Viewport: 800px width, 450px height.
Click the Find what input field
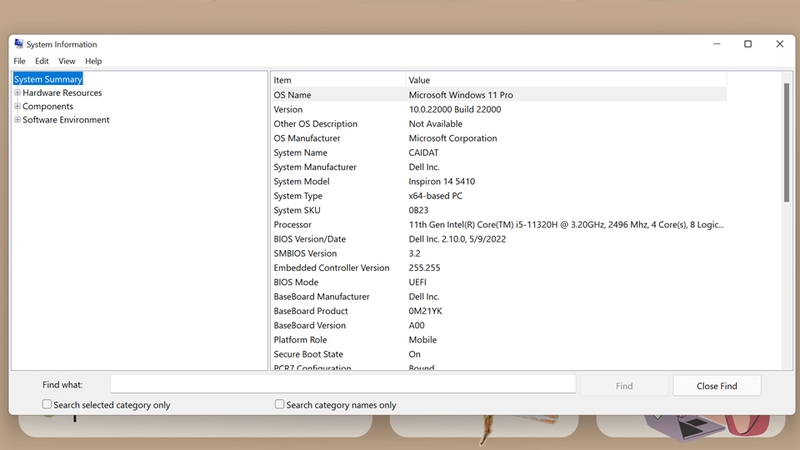[x=343, y=384]
